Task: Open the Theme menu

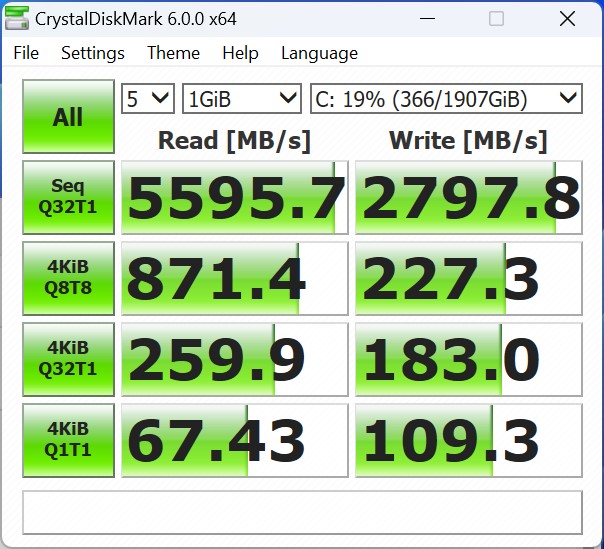Action: point(173,53)
